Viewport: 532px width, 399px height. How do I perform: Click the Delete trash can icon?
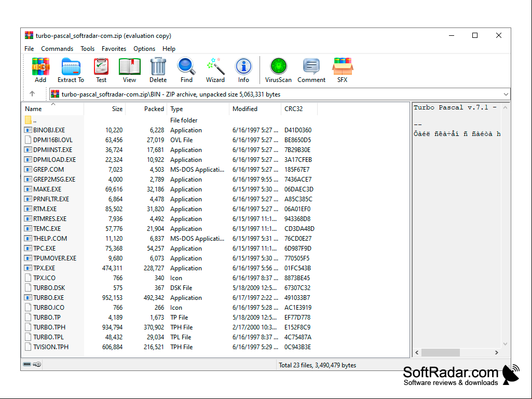coord(158,66)
